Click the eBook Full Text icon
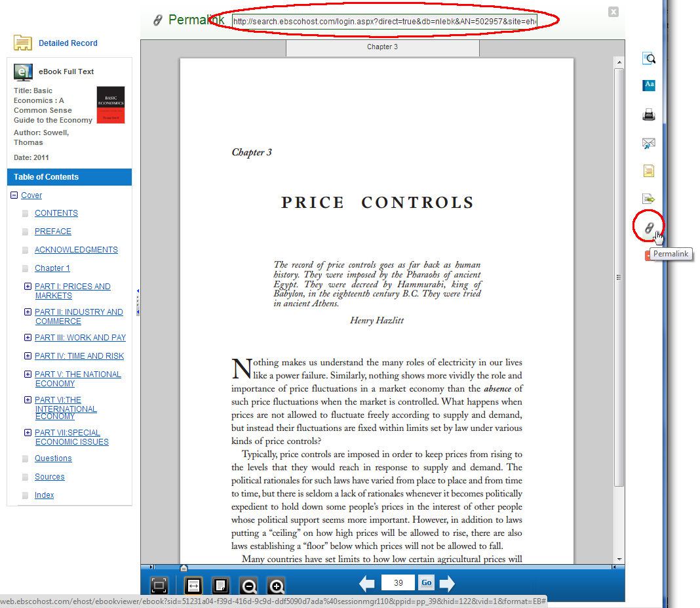Image resolution: width=700 pixels, height=608 pixels. (x=23, y=72)
